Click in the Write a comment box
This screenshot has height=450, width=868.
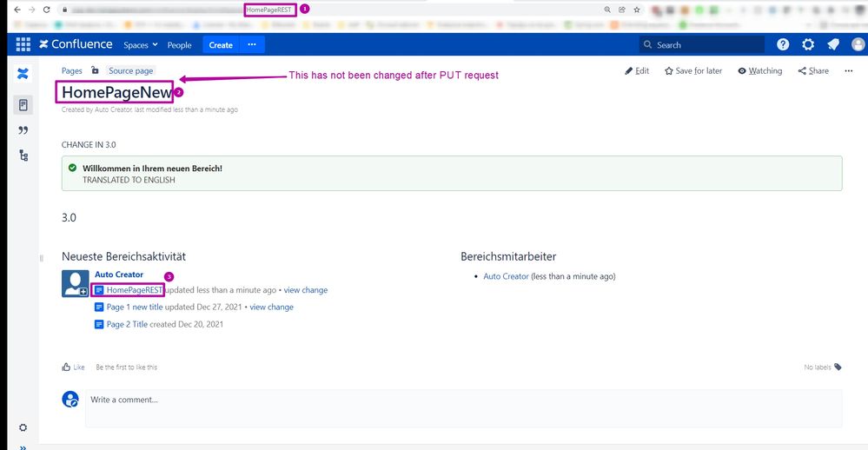tap(463, 408)
